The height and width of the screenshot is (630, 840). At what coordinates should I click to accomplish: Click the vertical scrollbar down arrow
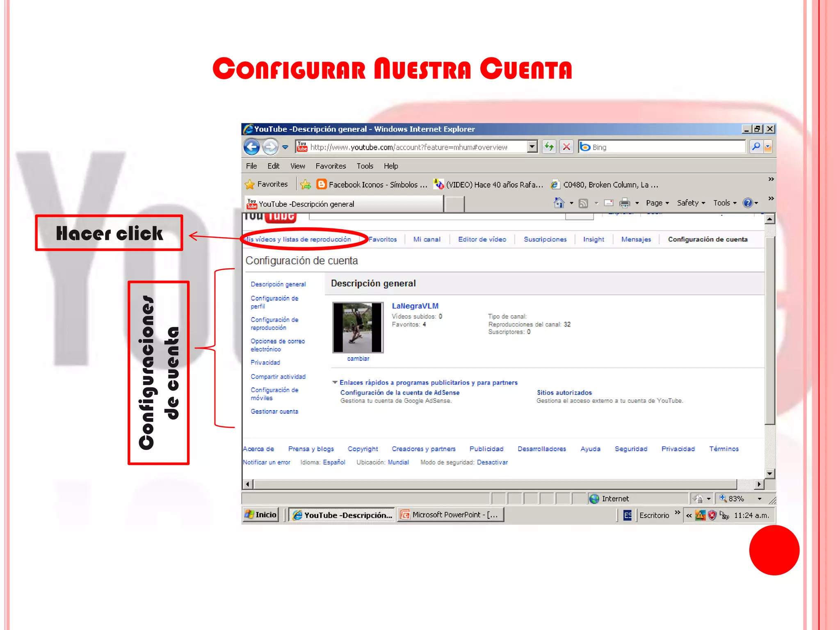[770, 473]
